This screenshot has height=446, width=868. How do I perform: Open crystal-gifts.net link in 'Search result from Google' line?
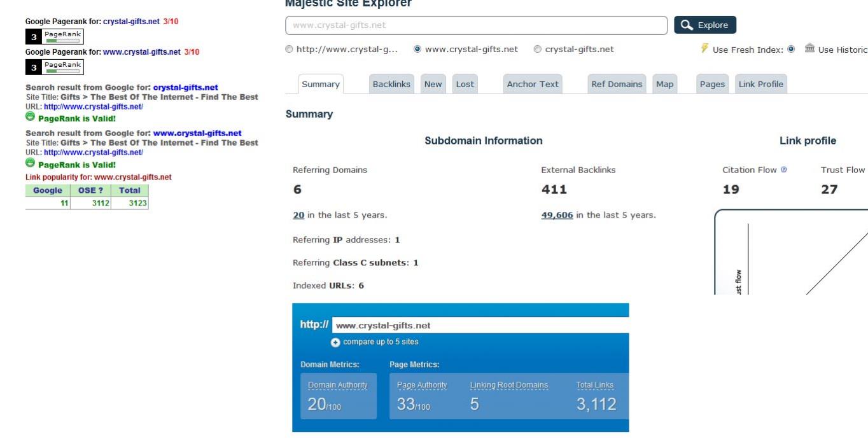point(186,88)
